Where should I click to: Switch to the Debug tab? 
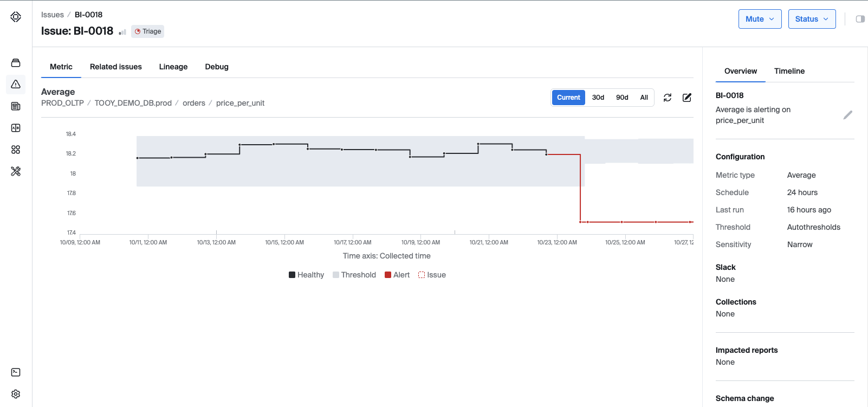[x=217, y=67]
